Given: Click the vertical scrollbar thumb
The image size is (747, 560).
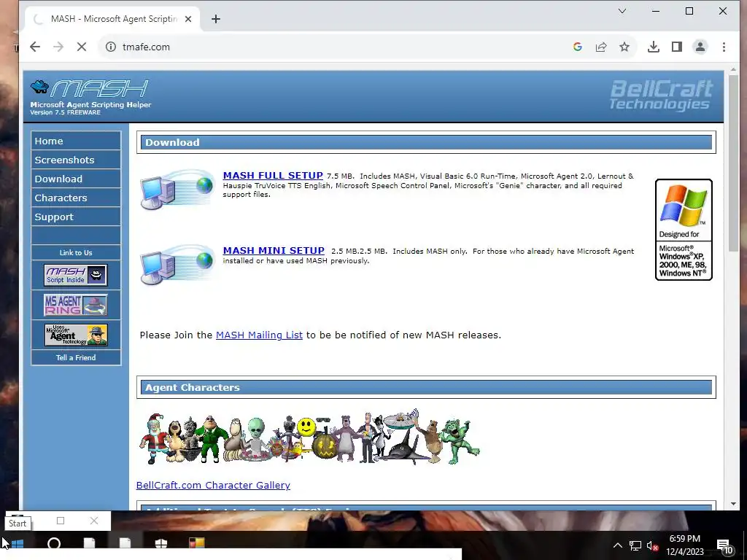Looking at the screenshot, I should 733,163.
